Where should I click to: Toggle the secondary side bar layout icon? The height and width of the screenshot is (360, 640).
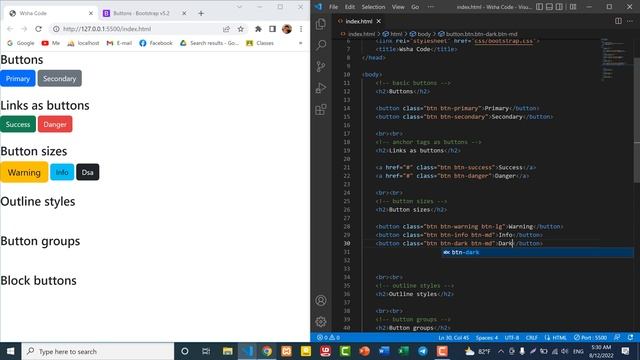[x=559, y=7]
